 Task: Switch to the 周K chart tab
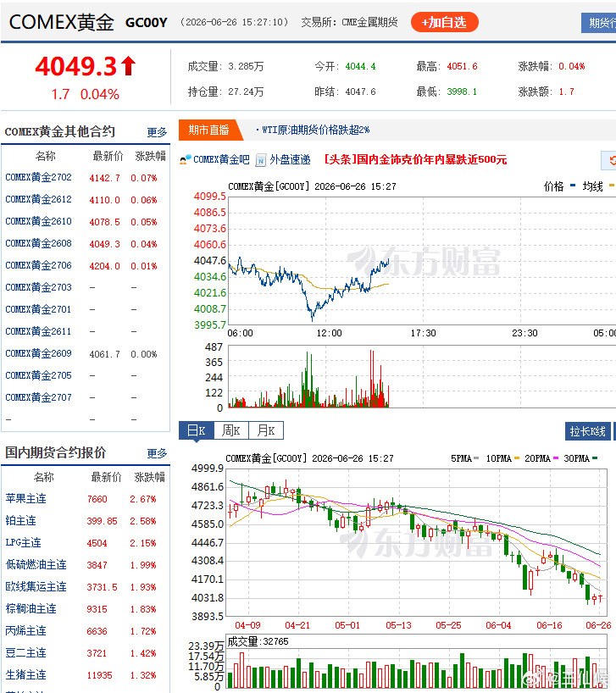coord(231,430)
